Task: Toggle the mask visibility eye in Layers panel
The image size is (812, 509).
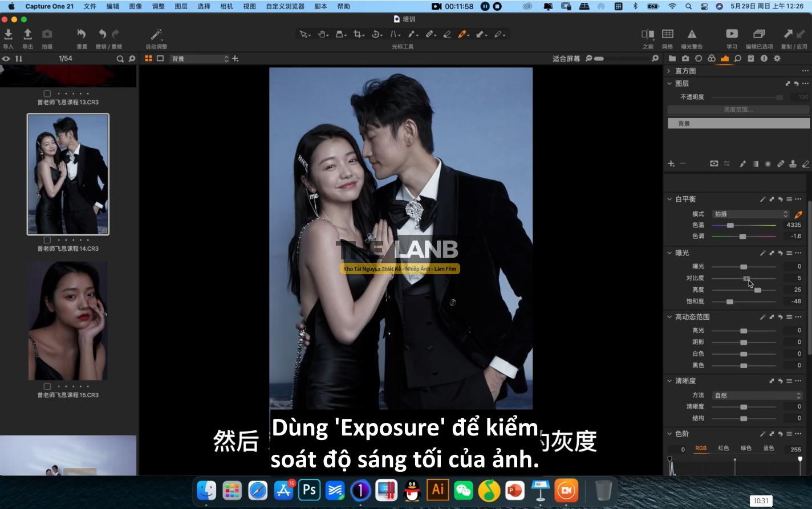Action: coord(714,164)
